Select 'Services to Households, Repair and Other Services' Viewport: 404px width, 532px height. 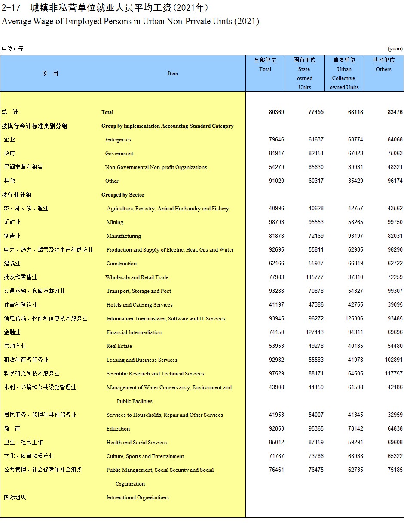tap(165, 415)
